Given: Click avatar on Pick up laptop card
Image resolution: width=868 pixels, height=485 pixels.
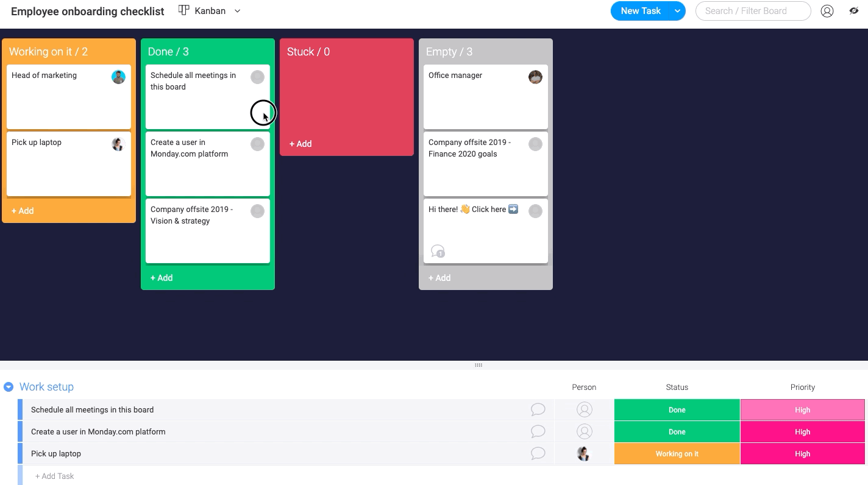Looking at the screenshot, I should tap(118, 144).
